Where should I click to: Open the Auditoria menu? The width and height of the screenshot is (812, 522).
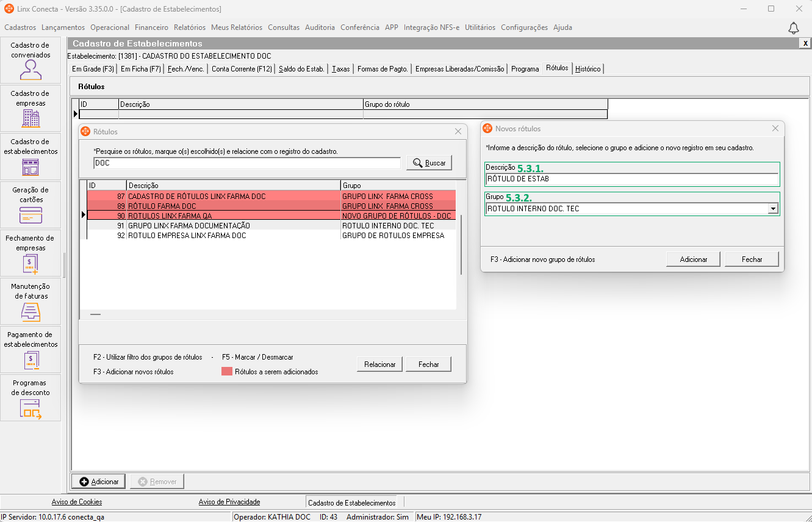tap(320, 27)
